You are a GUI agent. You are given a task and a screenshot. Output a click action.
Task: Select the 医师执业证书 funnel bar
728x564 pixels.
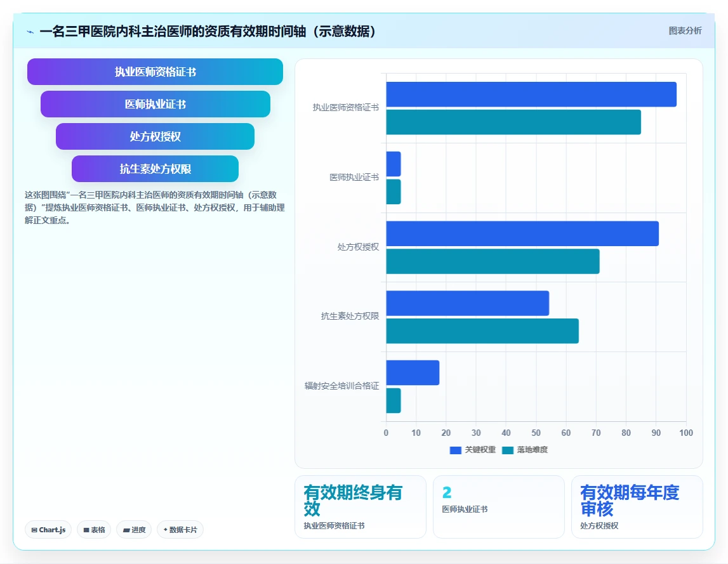point(155,104)
